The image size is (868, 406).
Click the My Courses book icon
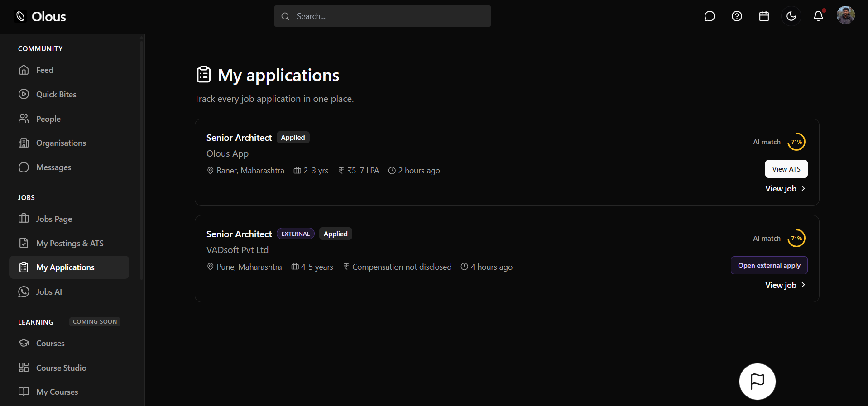click(x=24, y=392)
